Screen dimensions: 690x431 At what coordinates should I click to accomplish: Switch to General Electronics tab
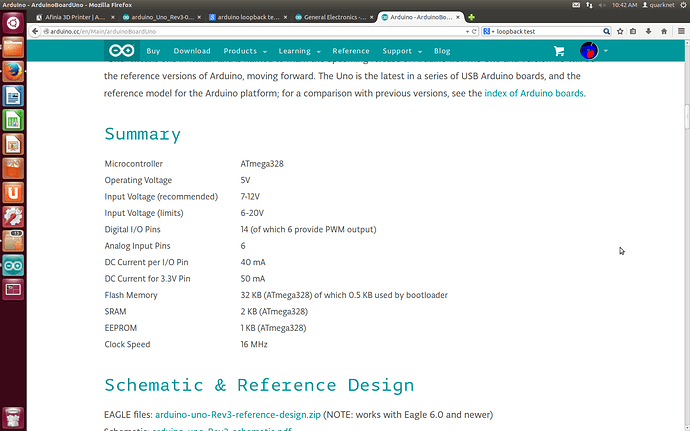point(334,17)
